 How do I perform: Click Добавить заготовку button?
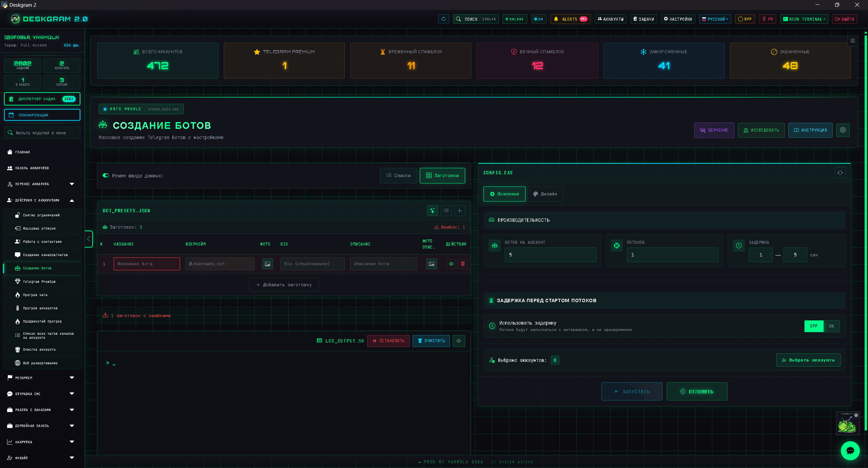(284, 285)
